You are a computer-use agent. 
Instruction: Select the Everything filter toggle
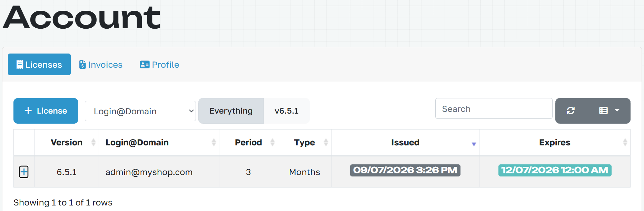(231, 111)
